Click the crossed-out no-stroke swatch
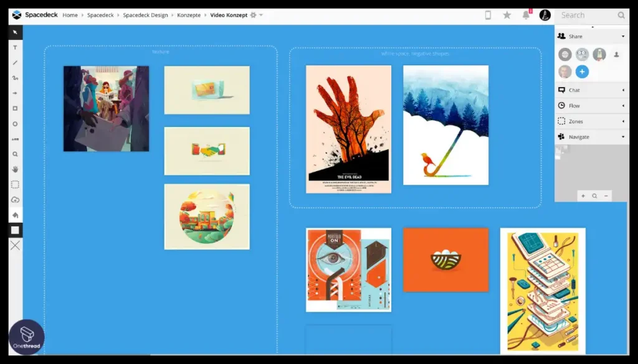 coord(15,245)
